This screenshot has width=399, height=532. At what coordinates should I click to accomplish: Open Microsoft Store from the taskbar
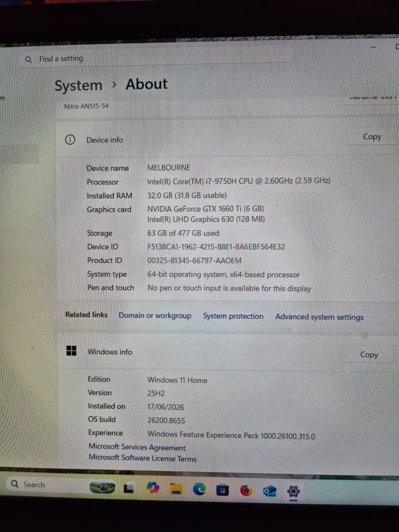pyautogui.click(x=222, y=490)
